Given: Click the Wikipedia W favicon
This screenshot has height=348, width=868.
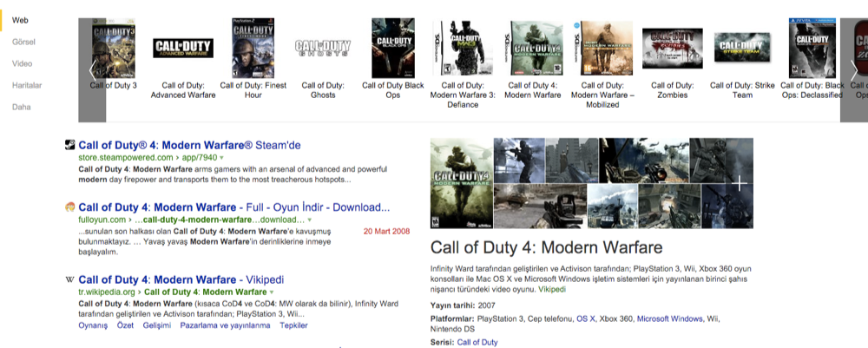Looking at the screenshot, I should click(69, 280).
